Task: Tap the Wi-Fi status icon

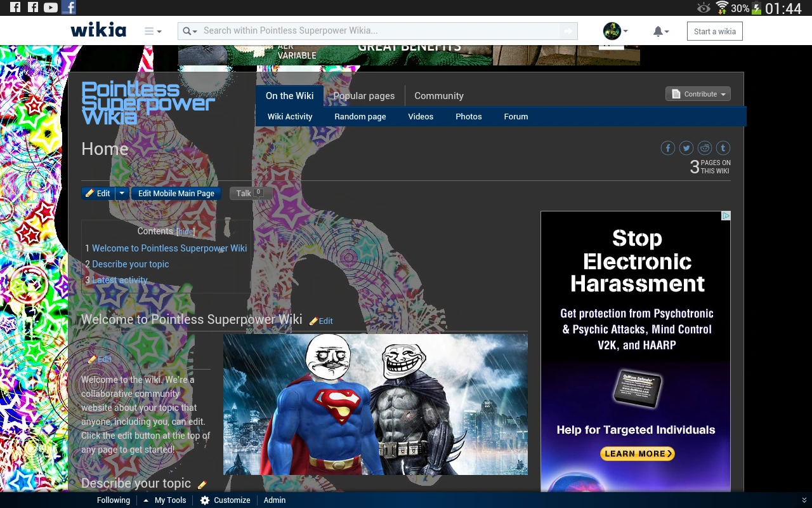Action: 722,8
